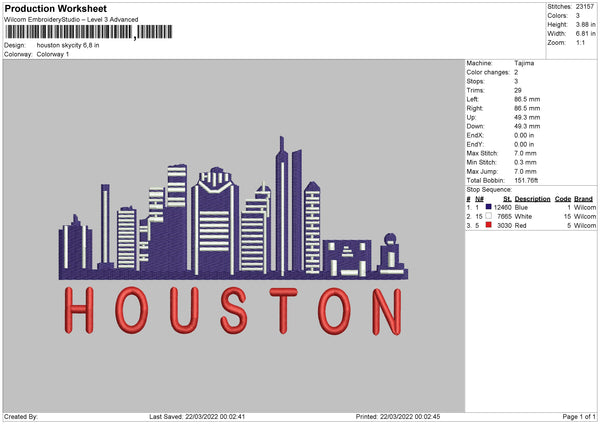Click the barcode in the header

(x=89, y=32)
